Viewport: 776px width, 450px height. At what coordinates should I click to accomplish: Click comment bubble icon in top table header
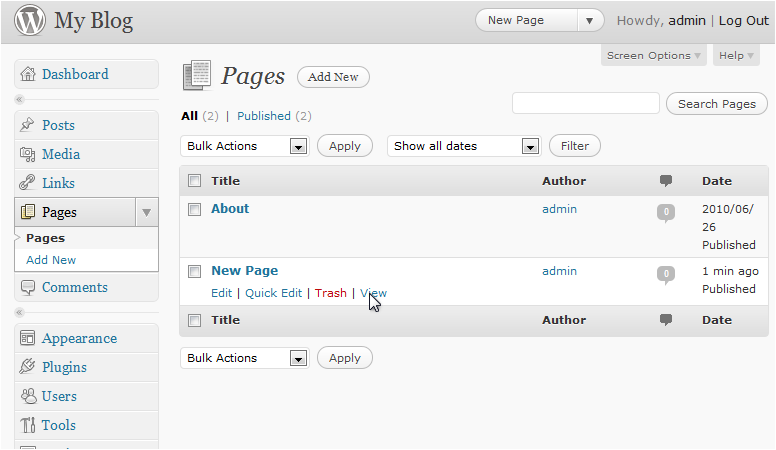coord(666,181)
